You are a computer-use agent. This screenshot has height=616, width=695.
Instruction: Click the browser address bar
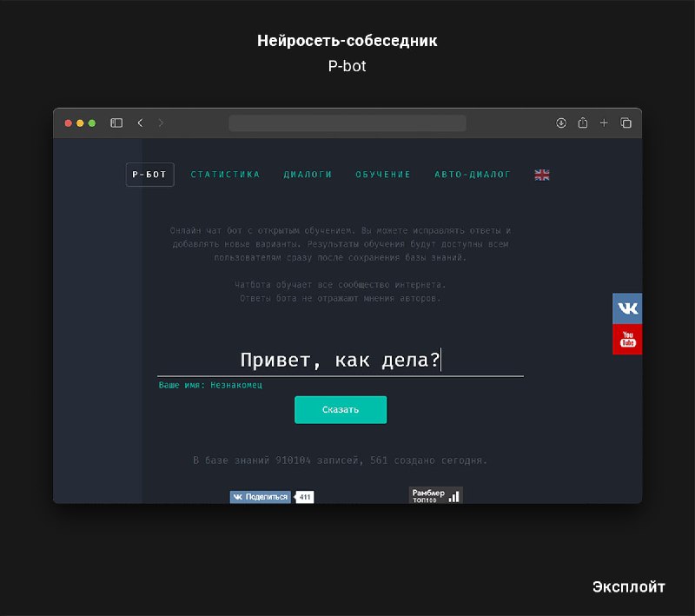coord(347,123)
